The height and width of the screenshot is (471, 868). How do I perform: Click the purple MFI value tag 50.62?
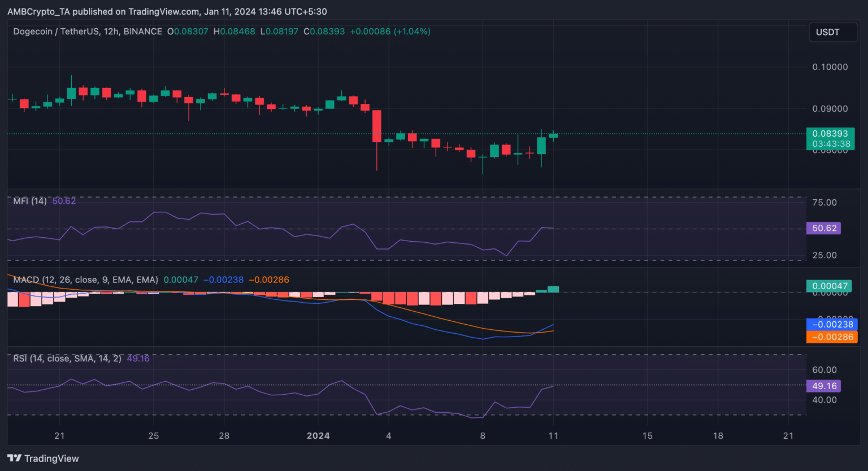click(824, 228)
